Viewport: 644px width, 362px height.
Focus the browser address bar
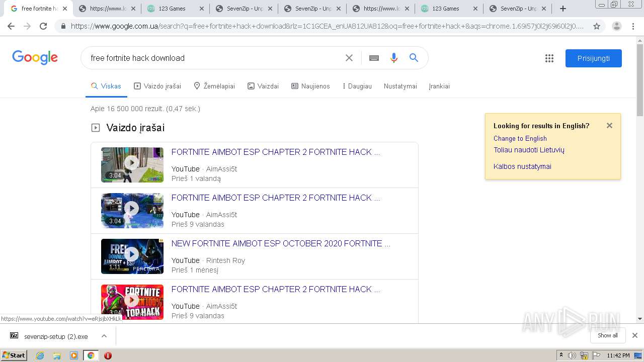click(x=327, y=26)
